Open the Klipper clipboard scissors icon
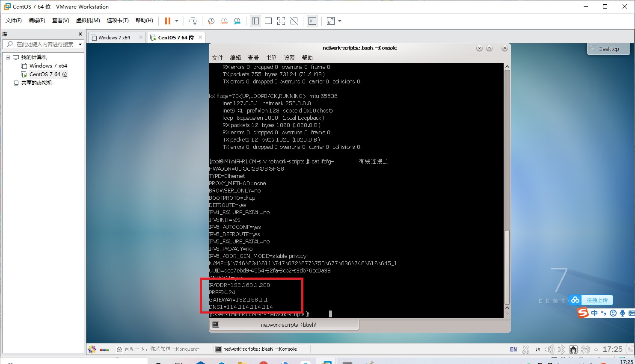Viewport: 635px width, 364px height. pyautogui.click(x=526, y=349)
